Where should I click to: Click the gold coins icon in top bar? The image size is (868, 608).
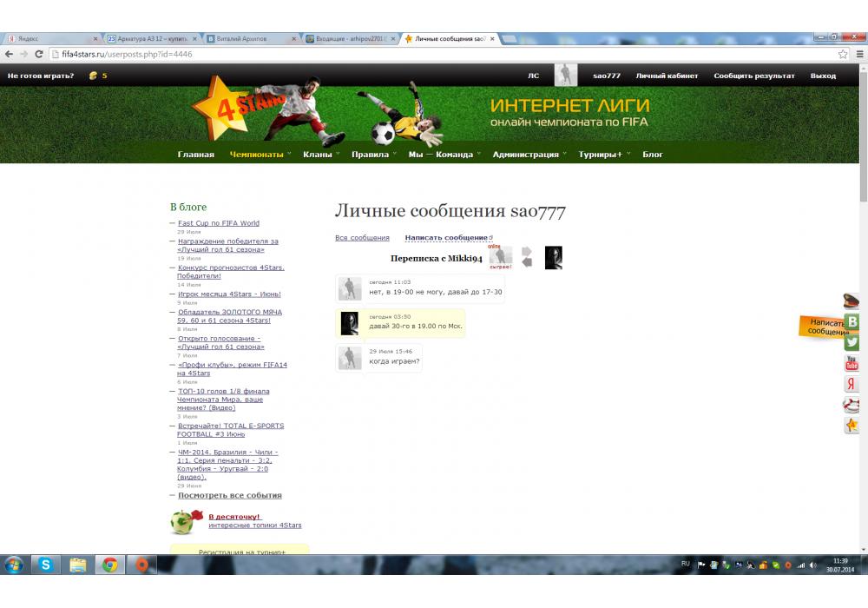pos(93,76)
